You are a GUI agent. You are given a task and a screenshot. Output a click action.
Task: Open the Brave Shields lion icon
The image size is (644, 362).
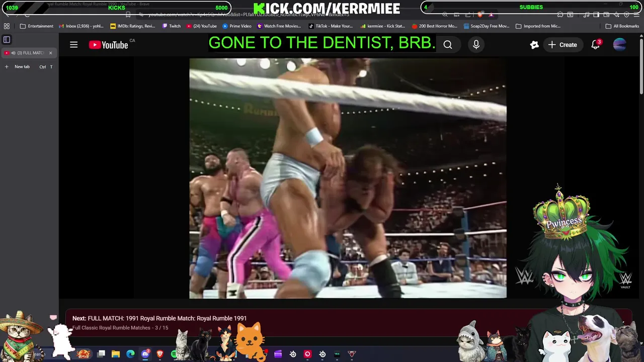(x=480, y=15)
